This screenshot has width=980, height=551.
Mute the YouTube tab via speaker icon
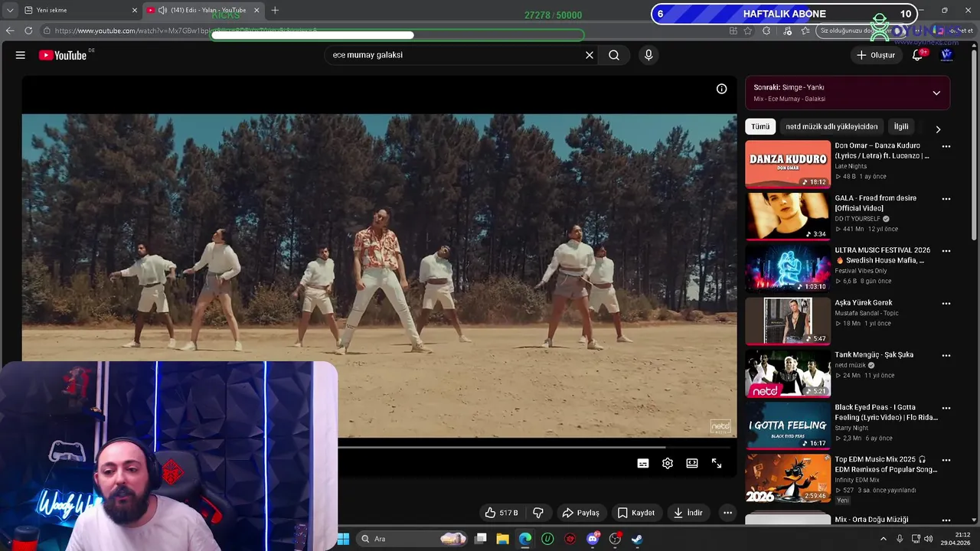(x=162, y=10)
